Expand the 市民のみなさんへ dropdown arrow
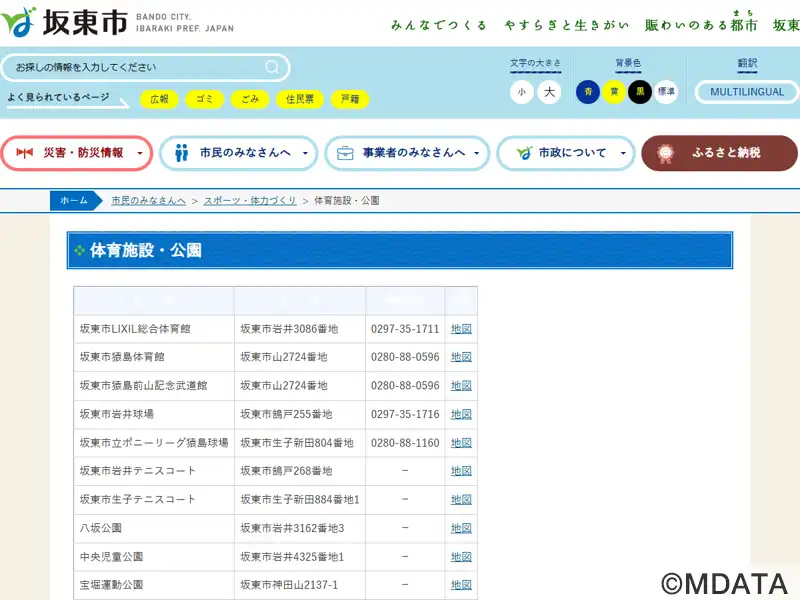 click(x=304, y=154)
